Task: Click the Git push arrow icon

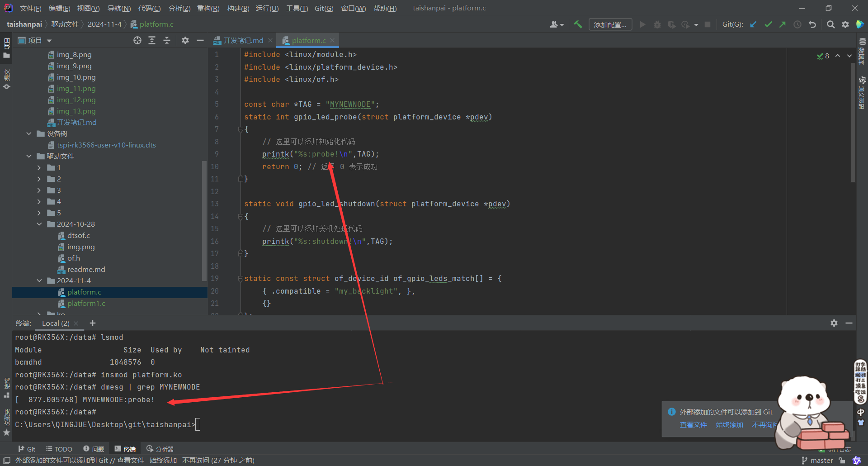Action: tap(783, 24)
